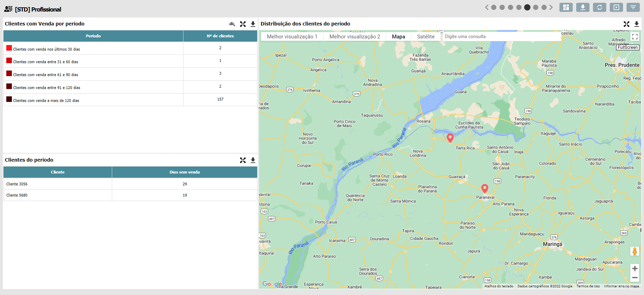Sort by the Dias sem venda column header
This screenshot has height=295, width=644.
coord(184,172)
